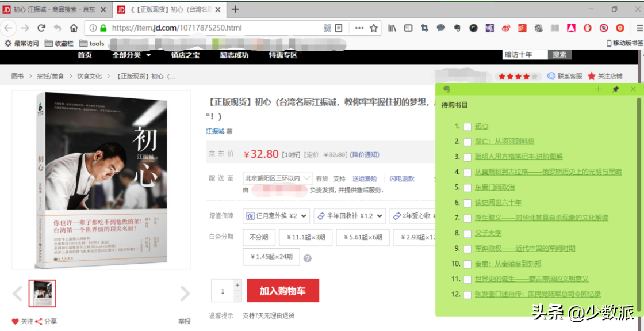Open the red hand blocker extension

click(x=587, y=28)
